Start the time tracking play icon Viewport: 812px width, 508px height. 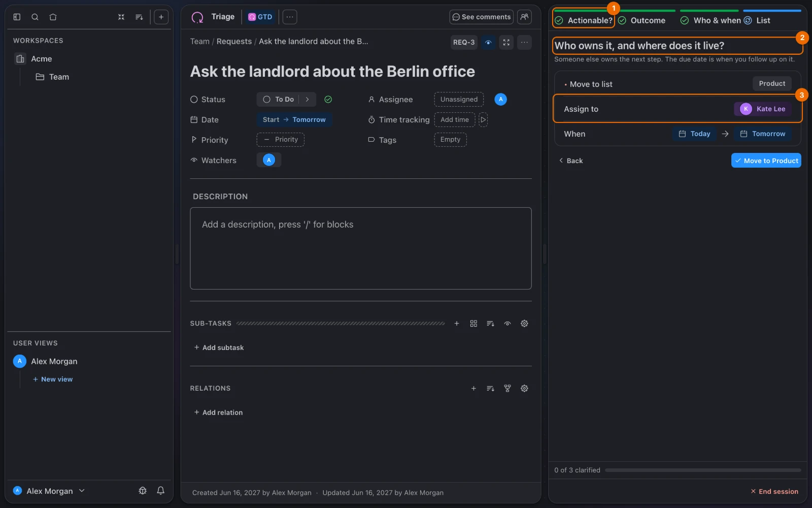pos(483,120)
